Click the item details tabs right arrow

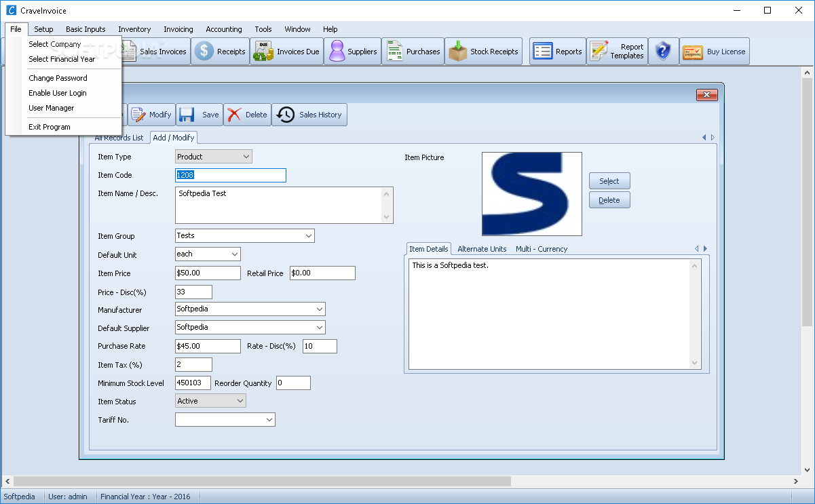click(x=705, y=249)
